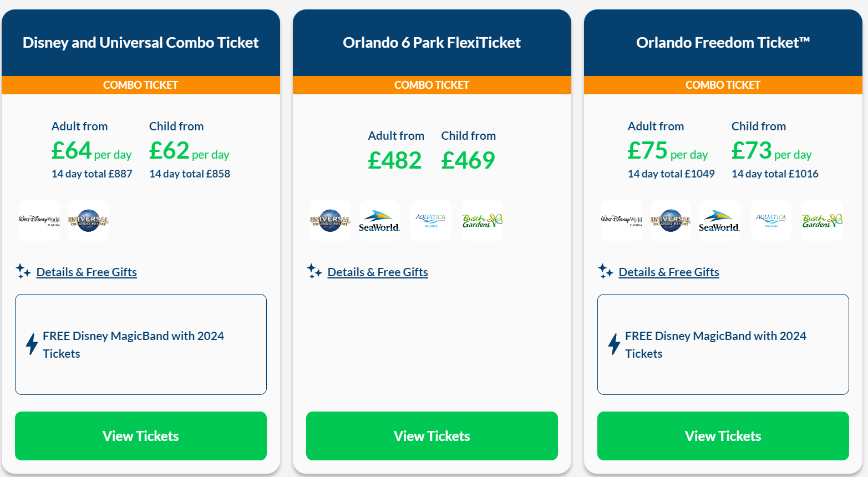Screen dimensions: 868x477
Task: Click the Universal logo in Orlando Freedom Ticket card
Action: coord(671,220)
